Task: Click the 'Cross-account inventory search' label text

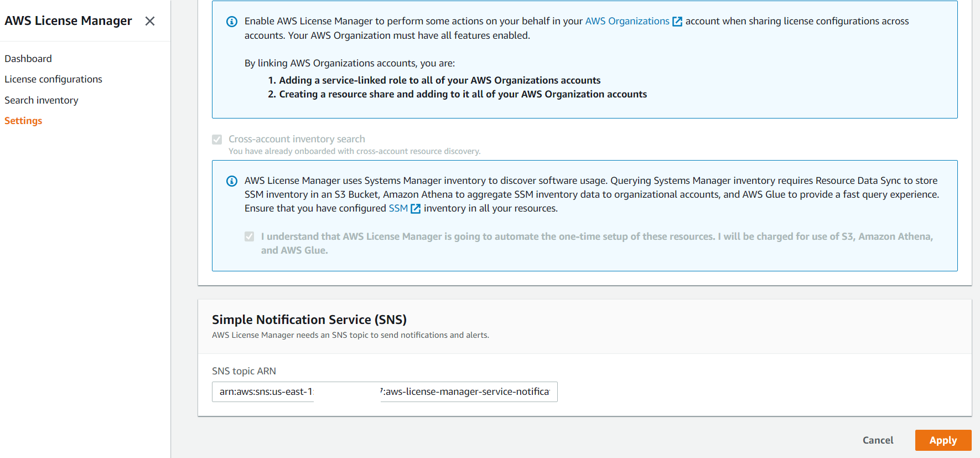Action: pyautogui.click(x=297, y=139)
